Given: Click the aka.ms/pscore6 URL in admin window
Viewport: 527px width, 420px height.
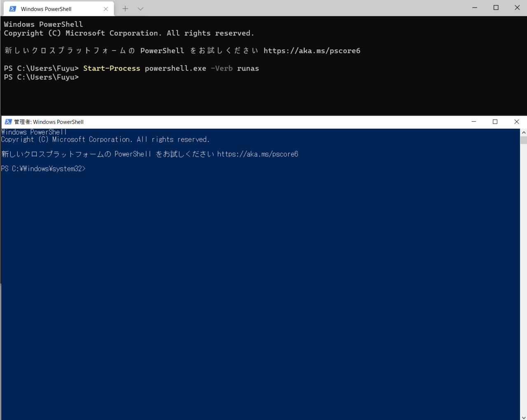Looking at the screenshot, I should pyautogui.click(x=258, y=154).
